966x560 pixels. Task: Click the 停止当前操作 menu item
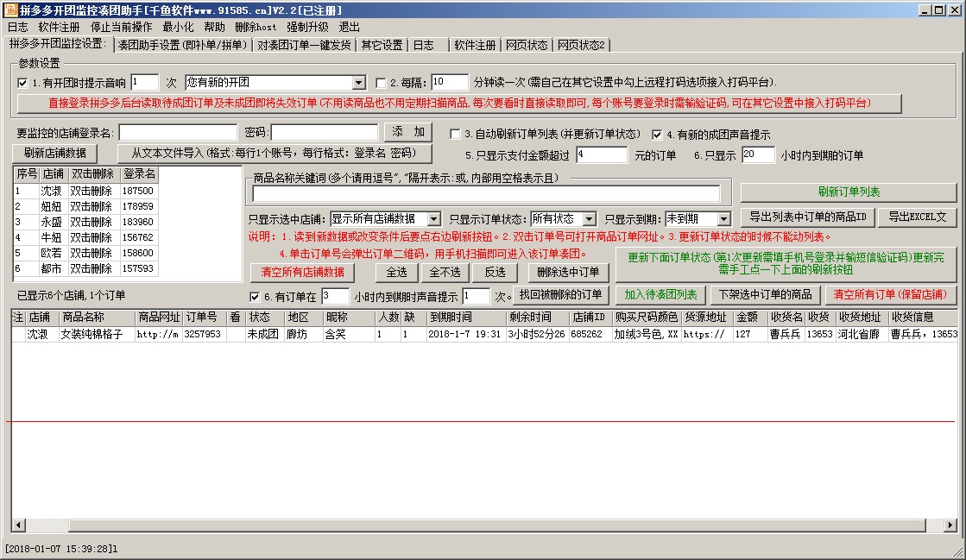[x=121, y=27]
